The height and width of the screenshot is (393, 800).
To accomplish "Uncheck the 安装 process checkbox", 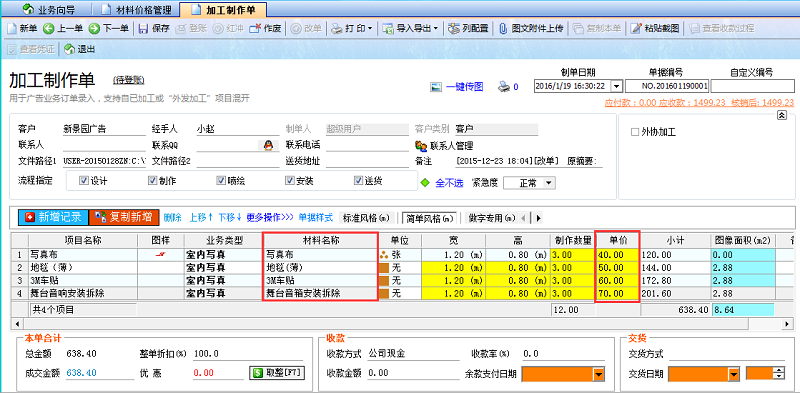I will coord(289,180).
